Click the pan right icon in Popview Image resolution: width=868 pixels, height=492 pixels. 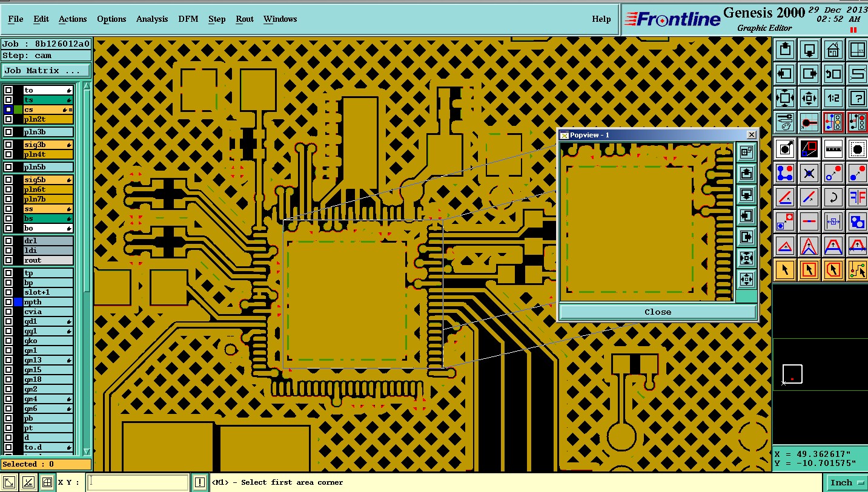point(746,237)
